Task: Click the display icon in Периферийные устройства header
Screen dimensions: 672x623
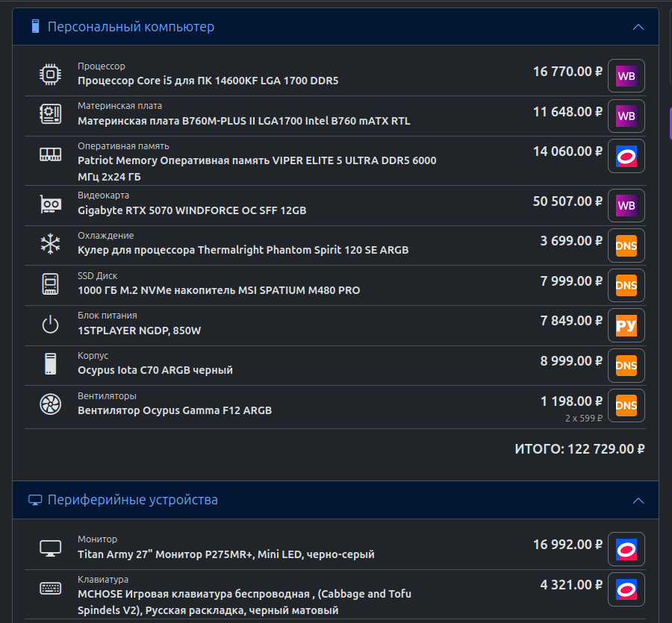Action: click(35, 500)
